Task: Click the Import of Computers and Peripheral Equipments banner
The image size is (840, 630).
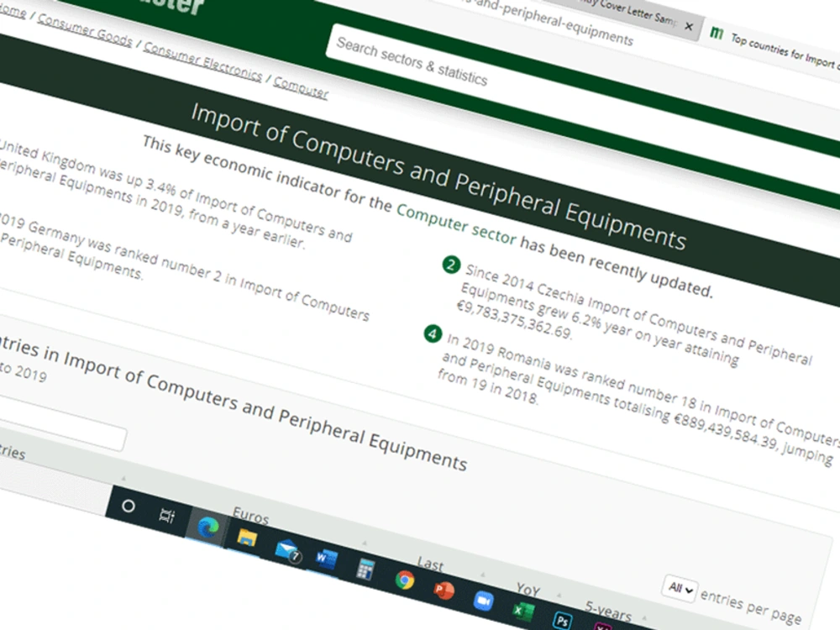Action: pos(438,176)
